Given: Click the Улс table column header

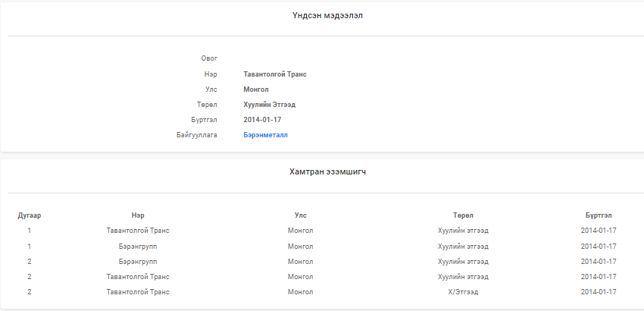Looking at the screenshot, I should point(300,215).
